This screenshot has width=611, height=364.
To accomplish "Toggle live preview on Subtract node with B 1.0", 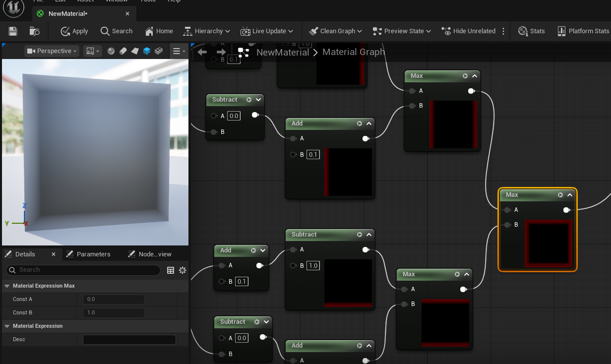I will [x=360, y=235].
